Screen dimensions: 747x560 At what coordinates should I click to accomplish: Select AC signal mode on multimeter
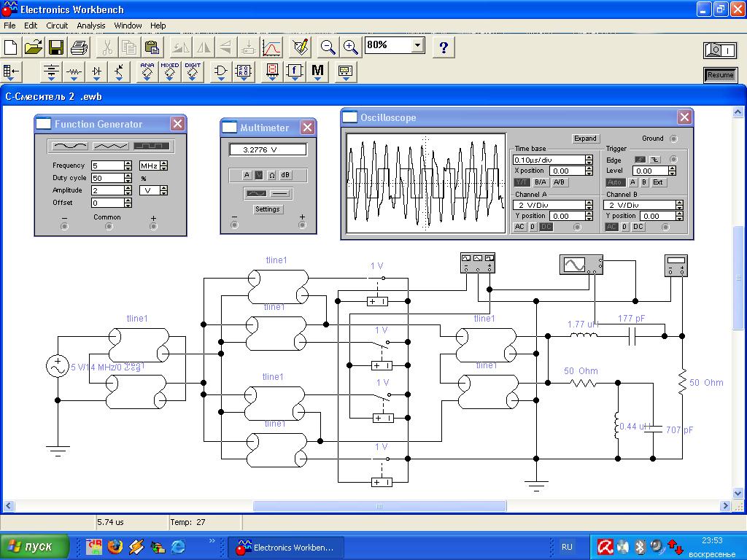coord(256,194)
